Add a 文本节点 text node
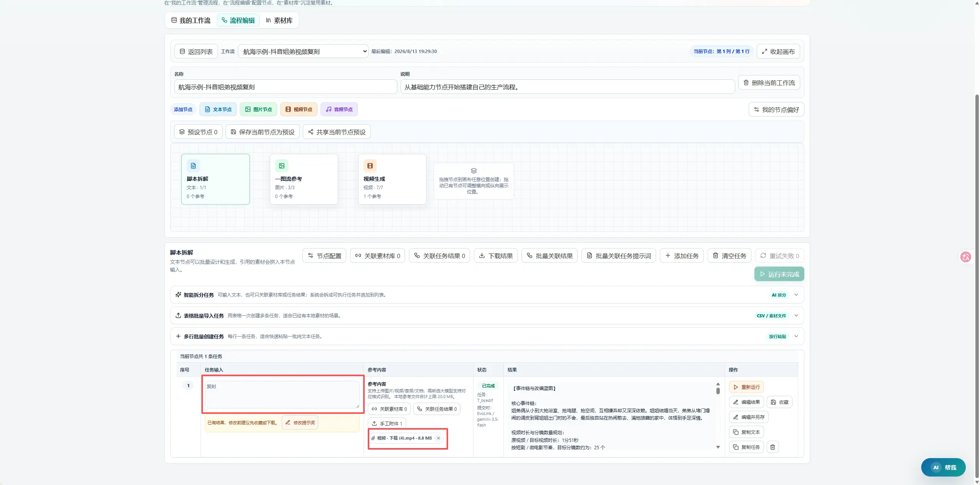 (218, 110)
